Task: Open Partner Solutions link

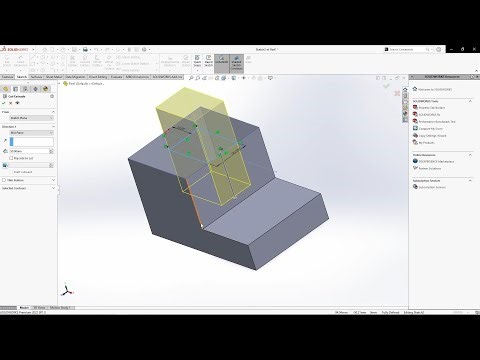Action: pyautogui.click(x=430, y=168)
